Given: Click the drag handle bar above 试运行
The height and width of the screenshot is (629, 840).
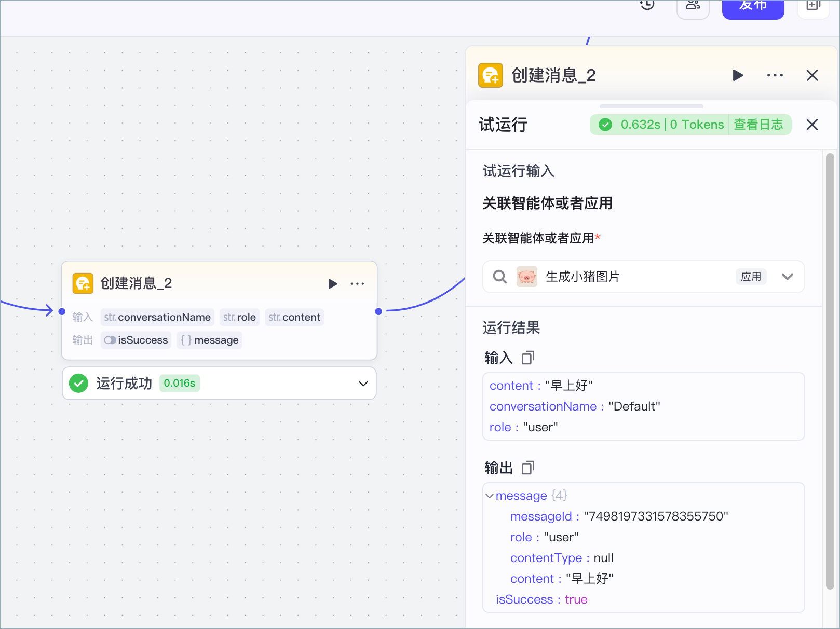Looking at the screenshot, I should point(651,106).
